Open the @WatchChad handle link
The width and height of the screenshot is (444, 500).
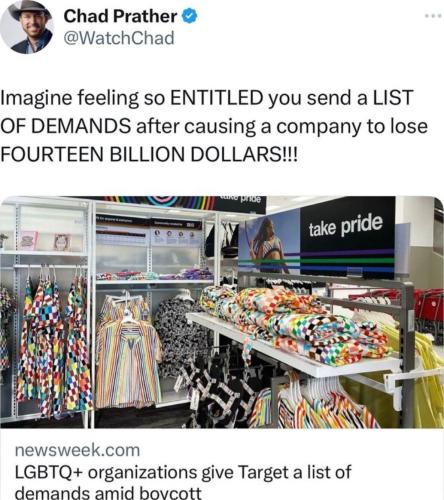click(119, 38)
